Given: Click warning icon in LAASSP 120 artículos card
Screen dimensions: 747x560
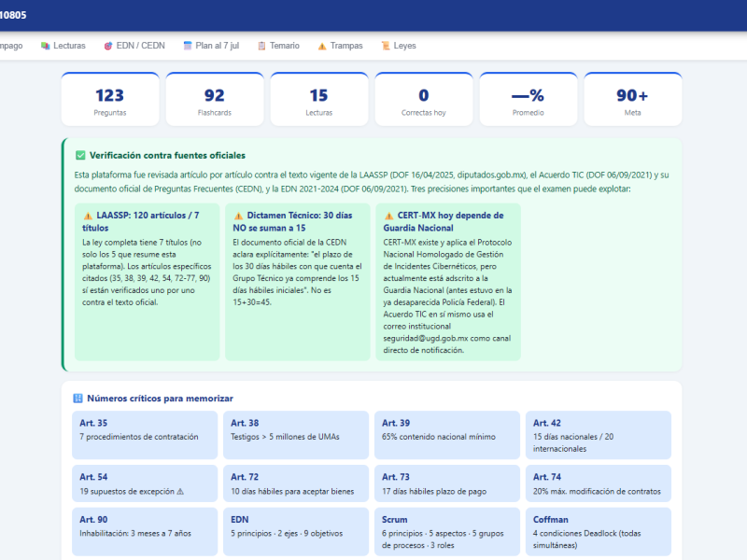Looking at the screenshot, I should pos(88,216).
